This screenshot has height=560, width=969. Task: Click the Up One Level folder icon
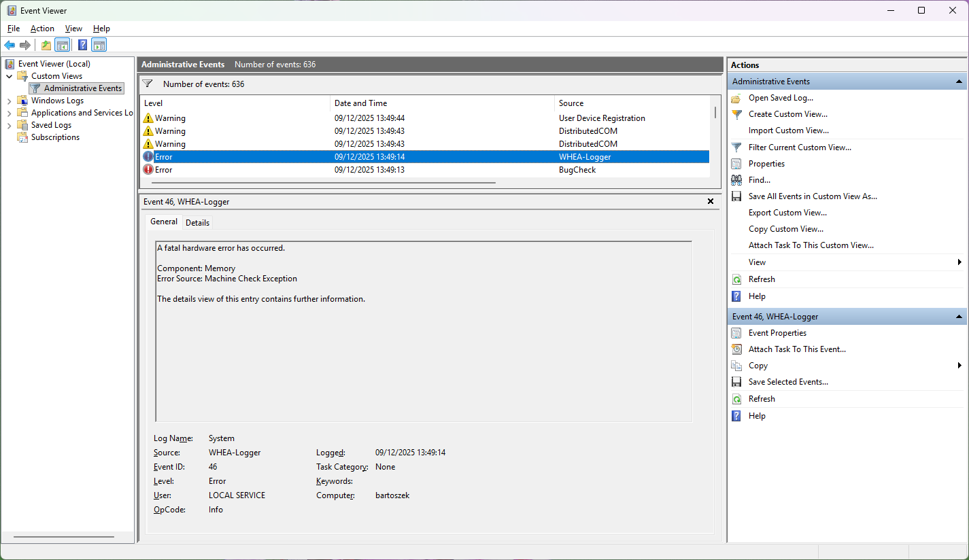pos(46,46)
